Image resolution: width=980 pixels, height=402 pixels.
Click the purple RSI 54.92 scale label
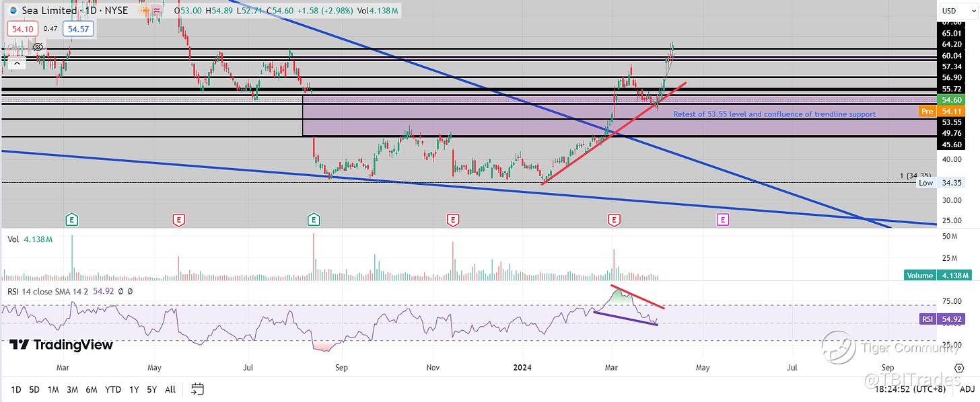coord(941,319)
